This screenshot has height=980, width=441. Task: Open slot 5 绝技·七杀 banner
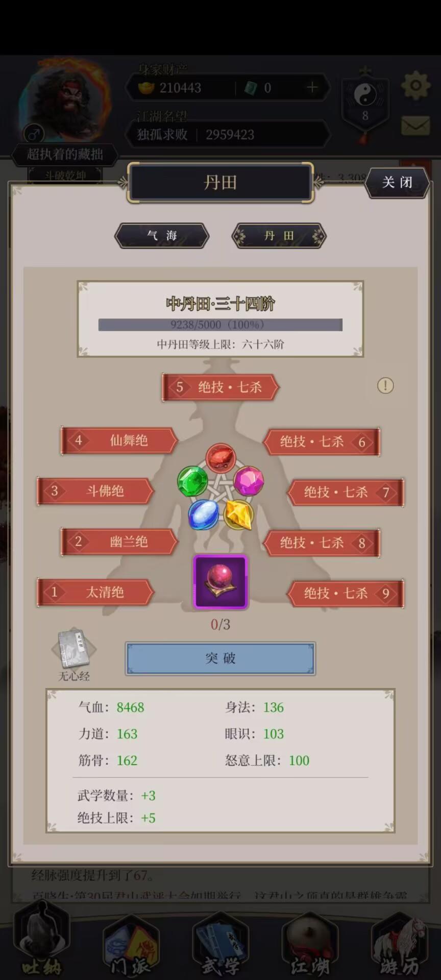[220, 387]
